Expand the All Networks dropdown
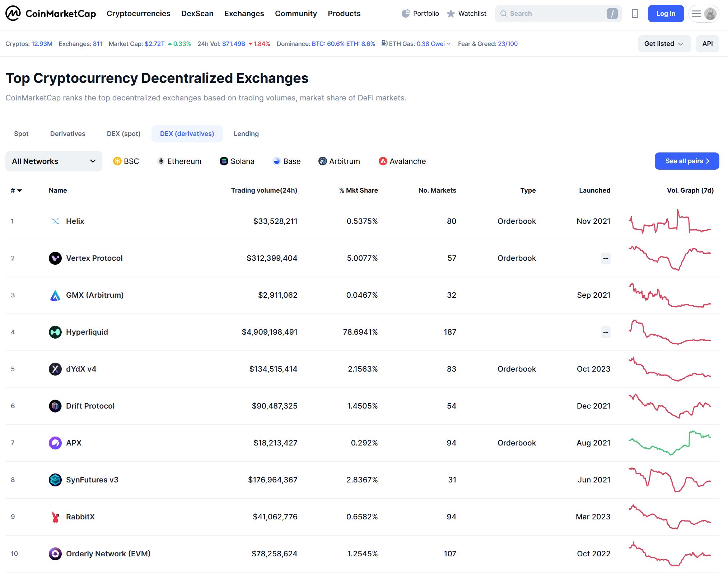 [54, 161]
